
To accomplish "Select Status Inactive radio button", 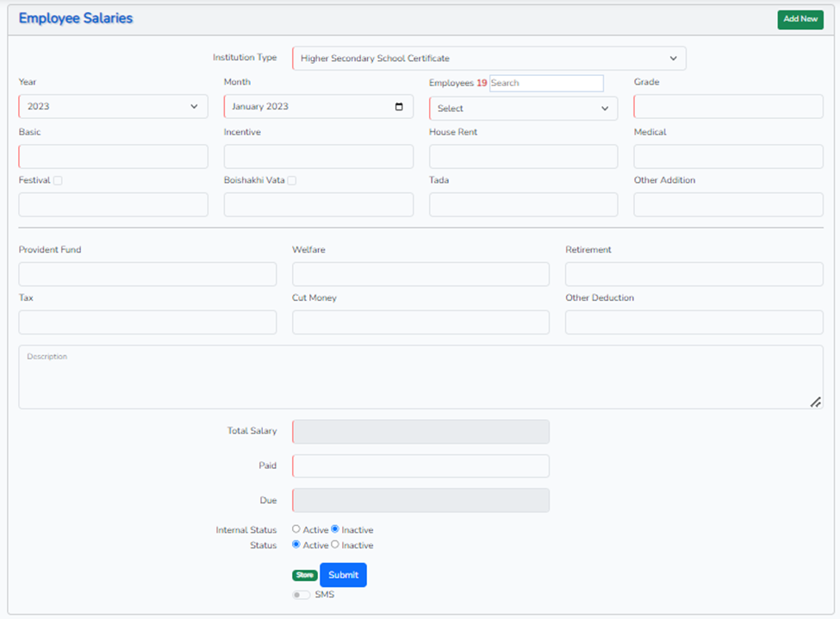I will pyautogui.click(x=335, y=545).
